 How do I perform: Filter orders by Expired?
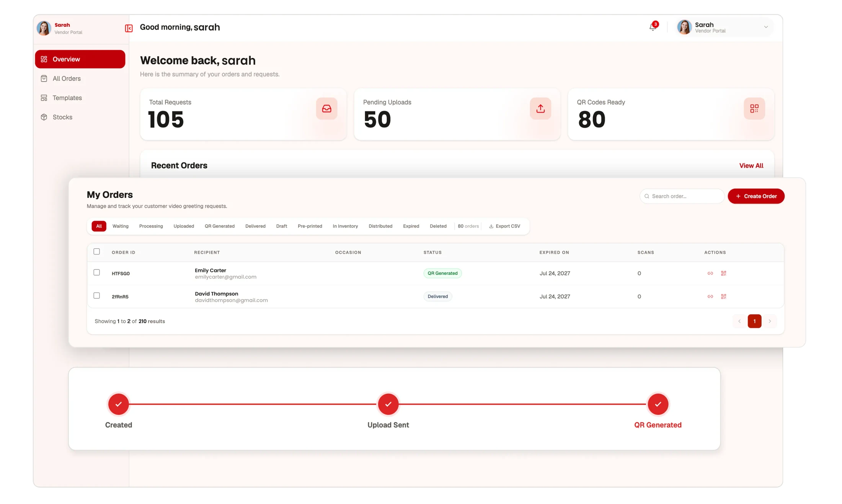coord(411,226)
